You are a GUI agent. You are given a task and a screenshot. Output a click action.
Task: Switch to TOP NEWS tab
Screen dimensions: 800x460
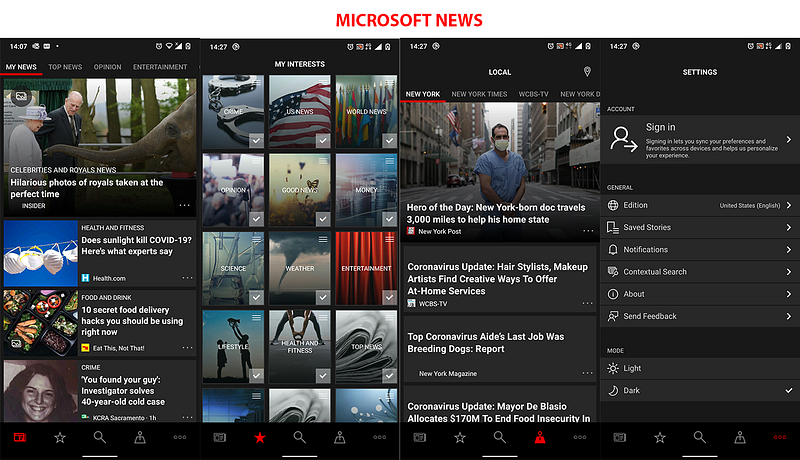coord(65,67)
